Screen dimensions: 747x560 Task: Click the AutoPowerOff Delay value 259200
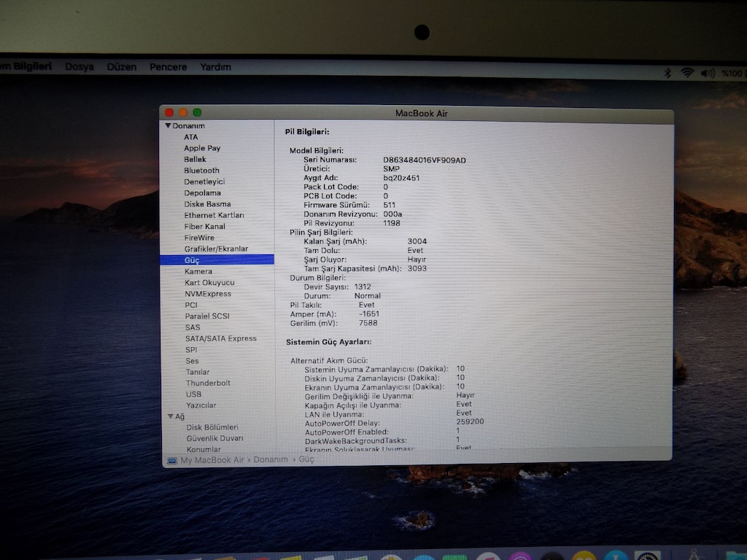[471, 422]
